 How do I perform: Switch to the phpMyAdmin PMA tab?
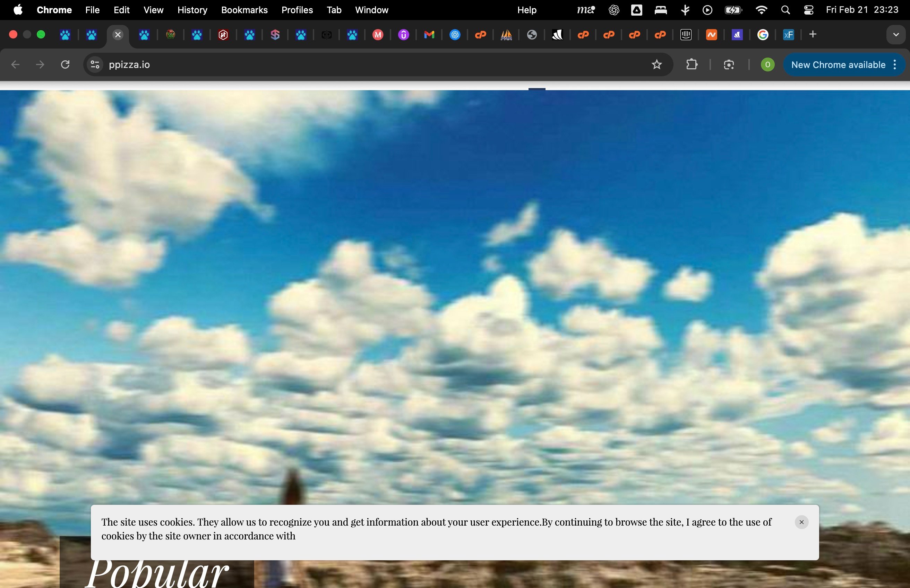[x=506, y=35]
